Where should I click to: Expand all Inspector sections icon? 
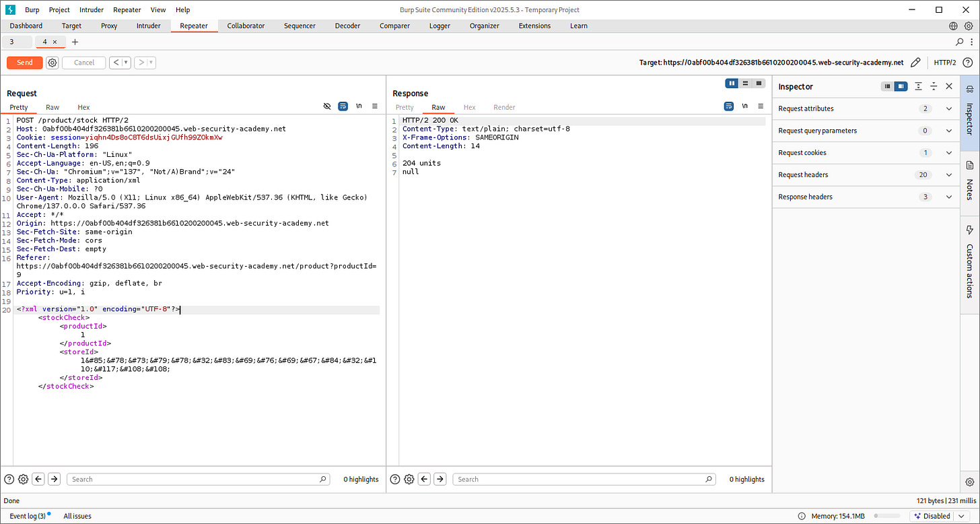click(919, 86)
